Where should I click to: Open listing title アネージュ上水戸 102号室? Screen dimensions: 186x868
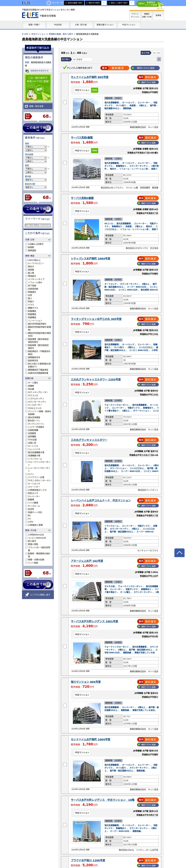pyautogui.click(x=87, y=561)
